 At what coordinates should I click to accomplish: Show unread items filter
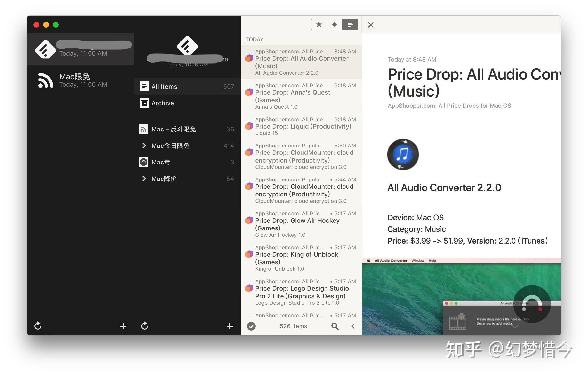334,24
